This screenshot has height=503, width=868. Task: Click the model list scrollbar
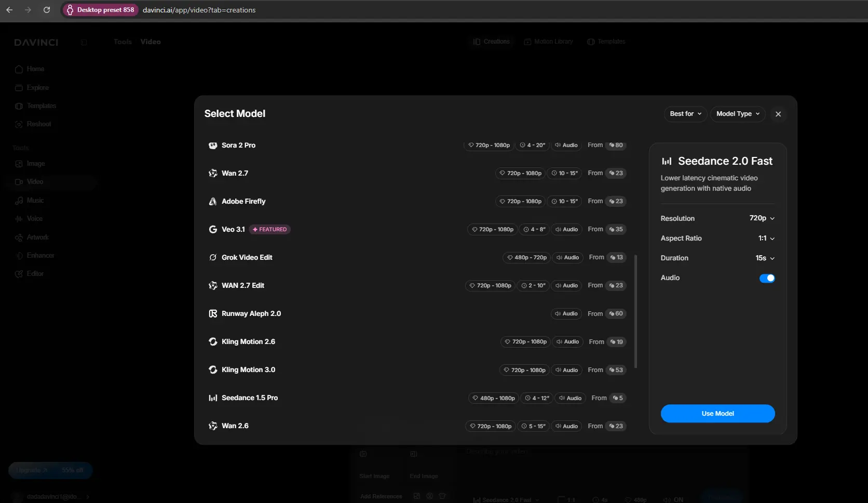pos(636,311)
